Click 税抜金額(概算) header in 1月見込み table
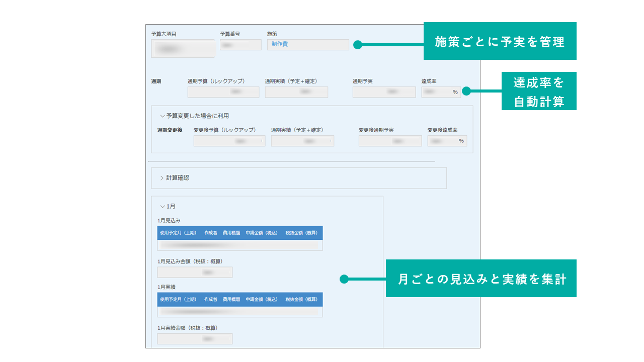 301,233
